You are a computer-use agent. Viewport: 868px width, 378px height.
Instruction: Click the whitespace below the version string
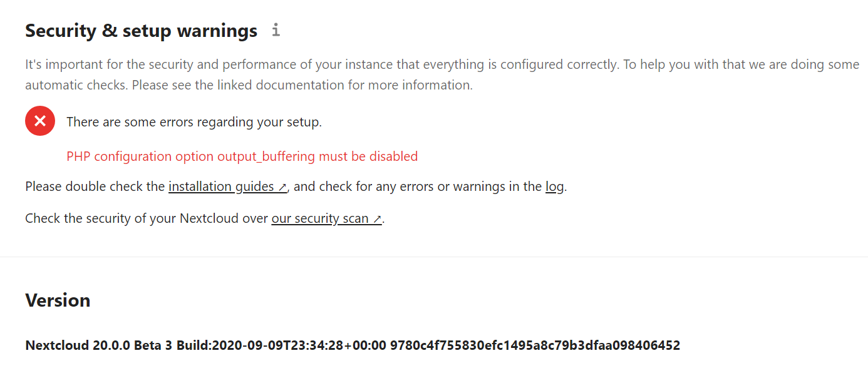pos(434,366)
